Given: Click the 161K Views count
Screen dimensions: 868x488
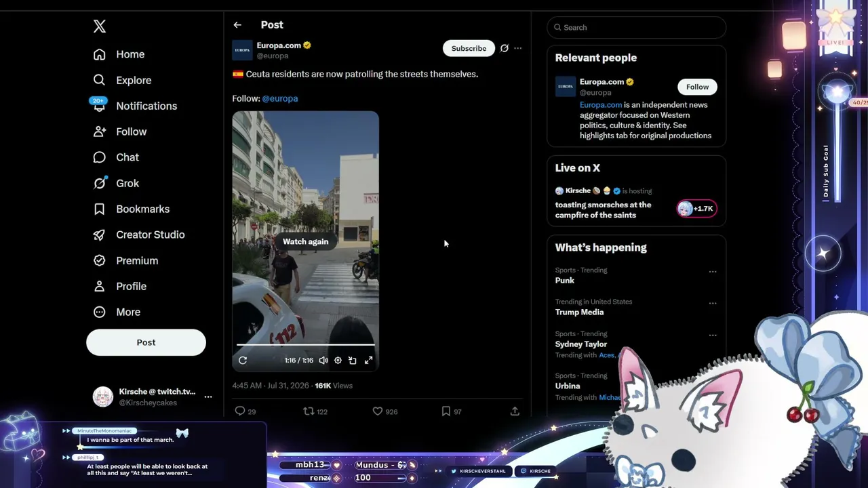Looking at the screenshot, I should tap(334, 386).
